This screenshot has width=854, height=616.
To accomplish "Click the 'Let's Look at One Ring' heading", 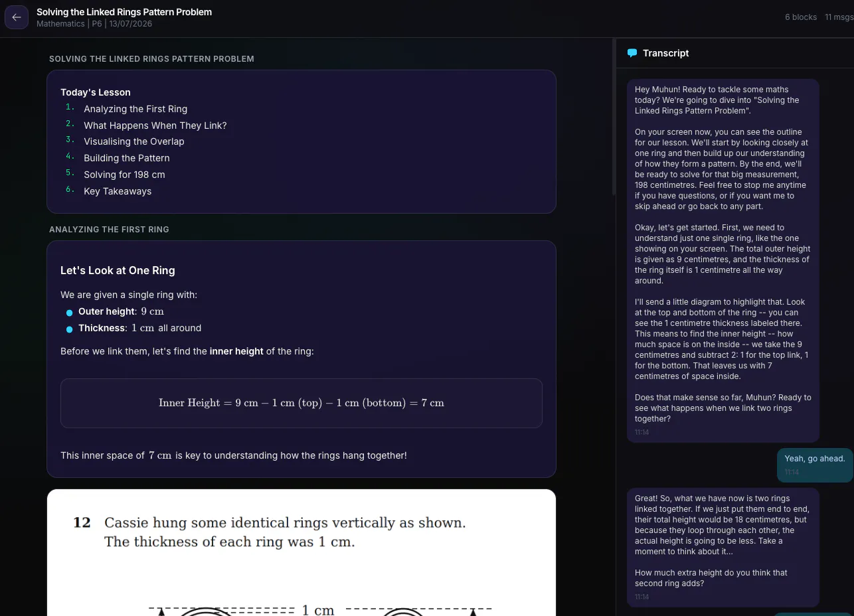I will click(118, 271).
